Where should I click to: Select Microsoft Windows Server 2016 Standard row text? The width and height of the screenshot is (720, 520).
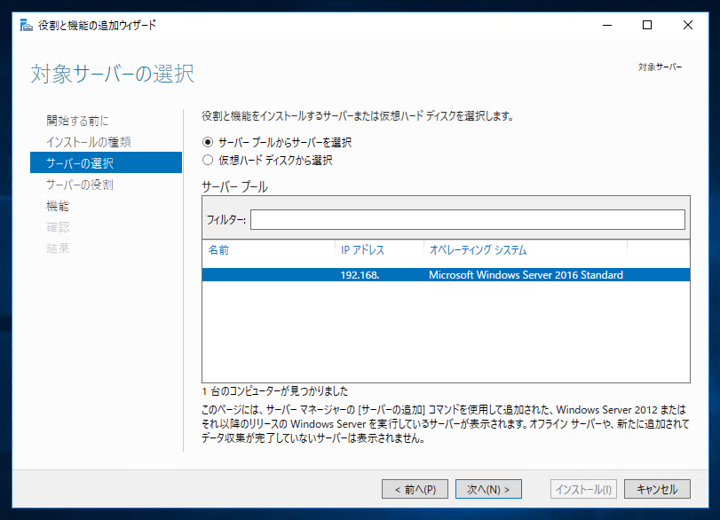[x=526, y=275]
